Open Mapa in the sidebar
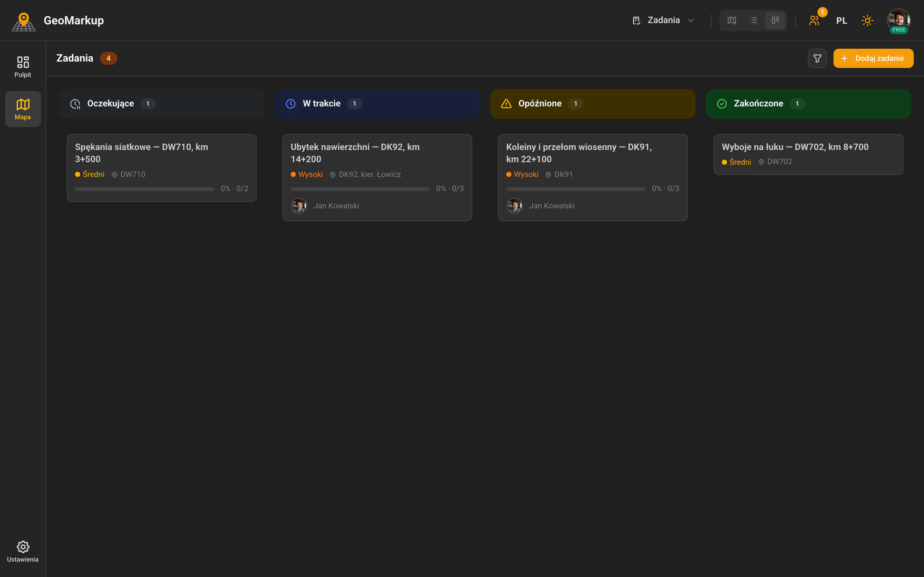Image resolution: width=924 pixels, height=577 pixels. point(23,109)
